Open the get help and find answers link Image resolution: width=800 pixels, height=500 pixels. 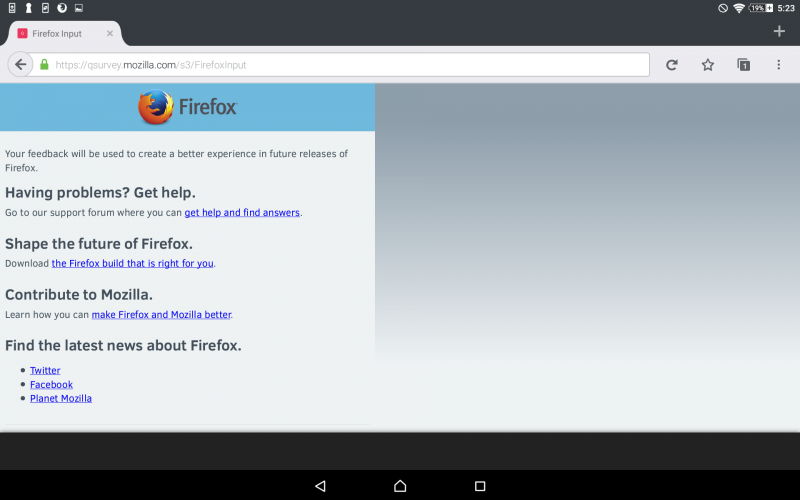[242, 212]
